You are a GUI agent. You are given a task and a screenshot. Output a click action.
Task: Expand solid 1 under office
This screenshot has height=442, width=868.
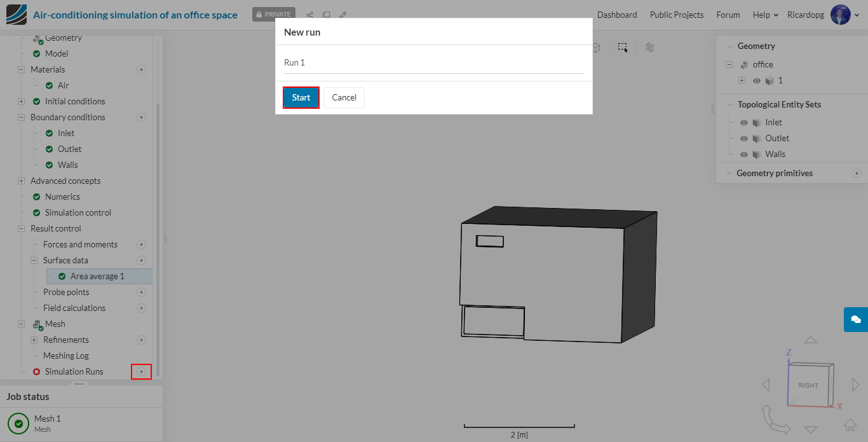[x=742, y=81]
